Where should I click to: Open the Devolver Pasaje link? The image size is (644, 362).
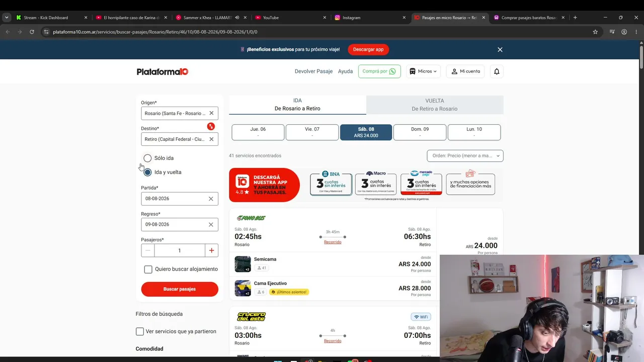[313, 71]
